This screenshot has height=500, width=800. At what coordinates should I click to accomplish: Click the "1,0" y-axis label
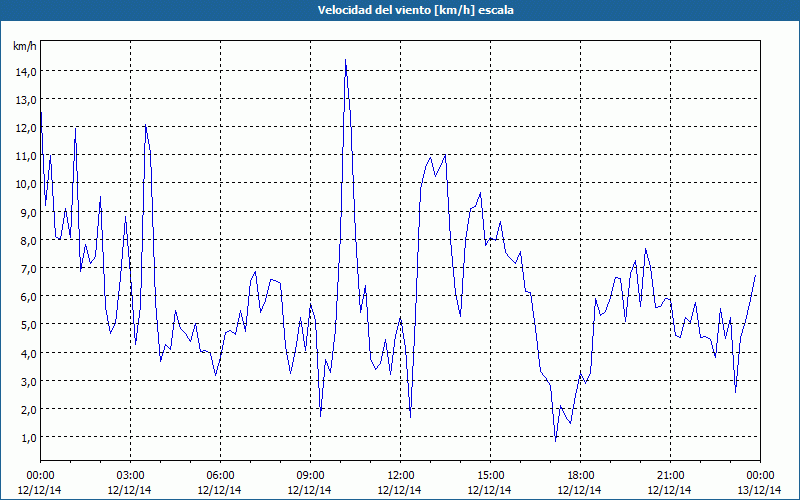point(28,438)
